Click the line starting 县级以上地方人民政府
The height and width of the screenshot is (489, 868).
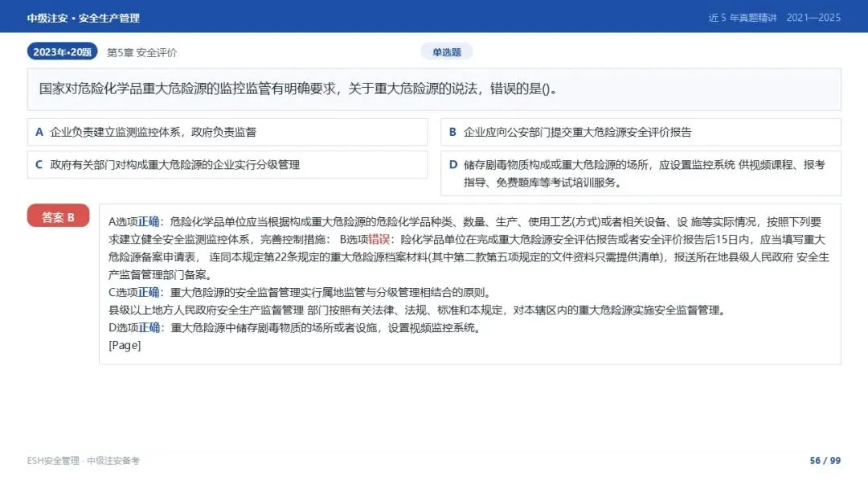[417, 310]
